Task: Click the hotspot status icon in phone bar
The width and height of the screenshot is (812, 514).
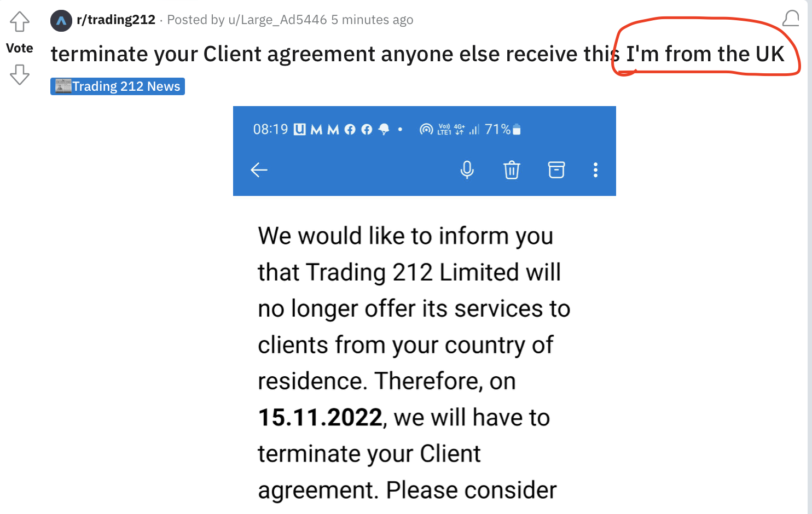Action: (426, 130)
